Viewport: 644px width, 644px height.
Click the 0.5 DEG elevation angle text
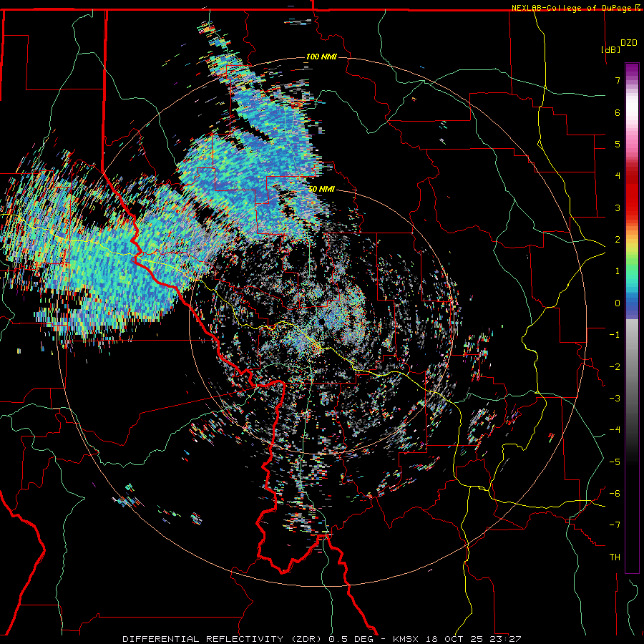[351, 639]
